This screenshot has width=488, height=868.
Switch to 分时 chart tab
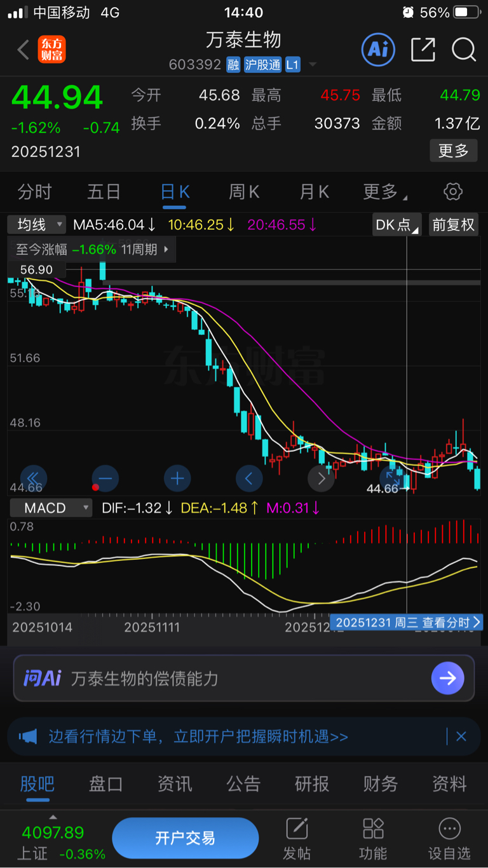point(34,191)
